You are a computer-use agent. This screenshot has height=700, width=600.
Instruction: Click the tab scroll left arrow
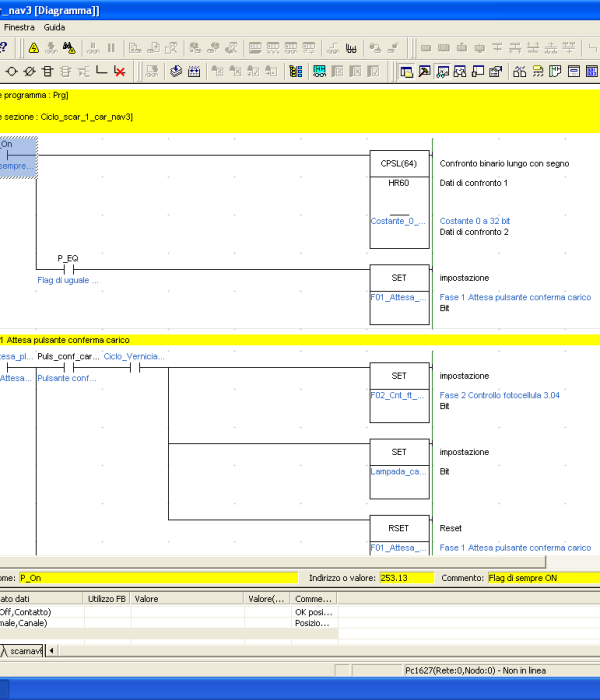pyautogui.click(x=52, y=651)
